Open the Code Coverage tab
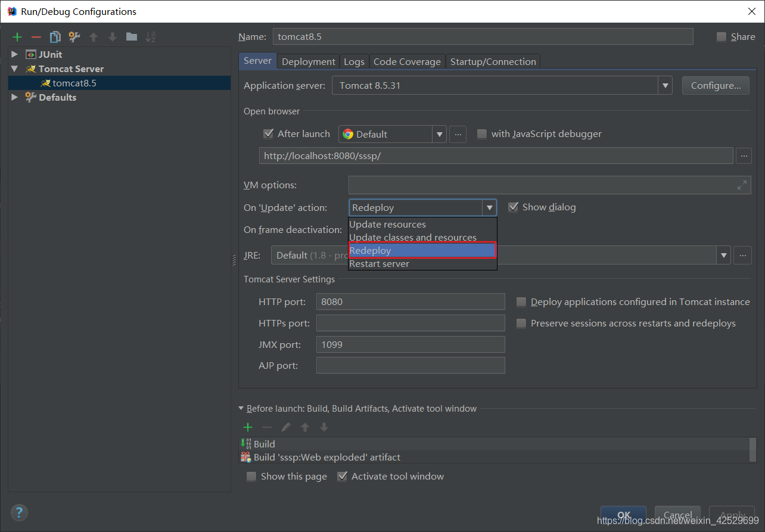Screen dimensions: 765x532 pos(407,61)
